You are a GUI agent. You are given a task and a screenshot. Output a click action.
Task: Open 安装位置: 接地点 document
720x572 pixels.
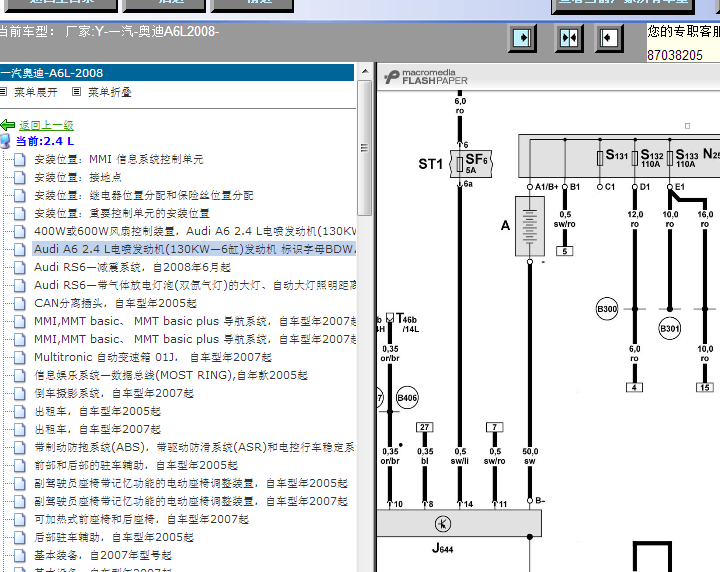coord(78,177)
